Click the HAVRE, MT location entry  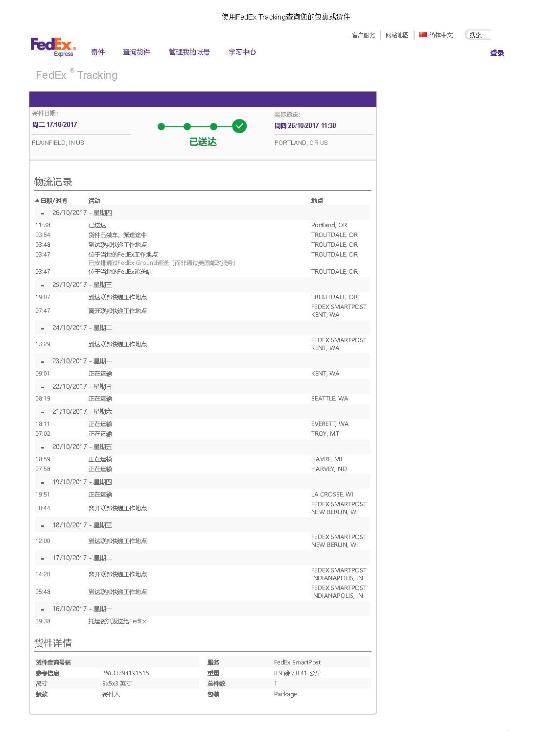point(327,459)
